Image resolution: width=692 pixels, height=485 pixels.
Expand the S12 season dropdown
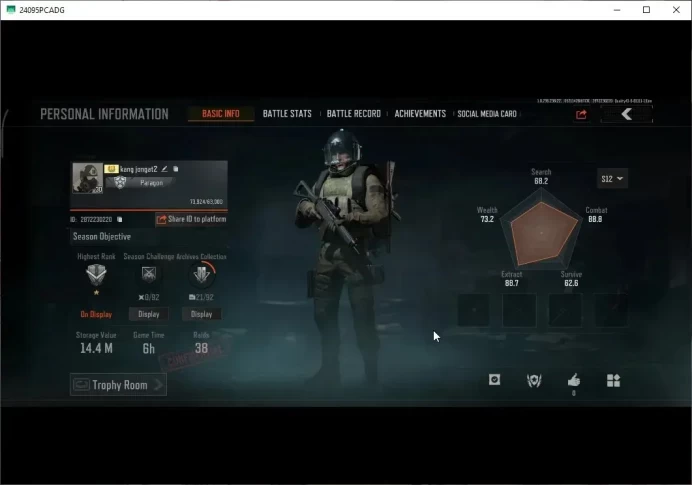click(612, 179)
